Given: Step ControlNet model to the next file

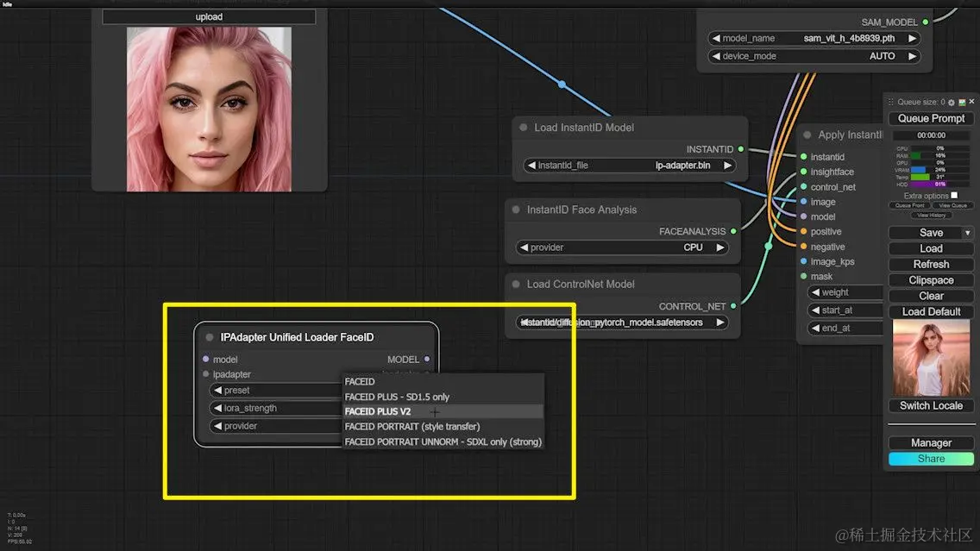Looking at the screenshot, I should [720, 322].
